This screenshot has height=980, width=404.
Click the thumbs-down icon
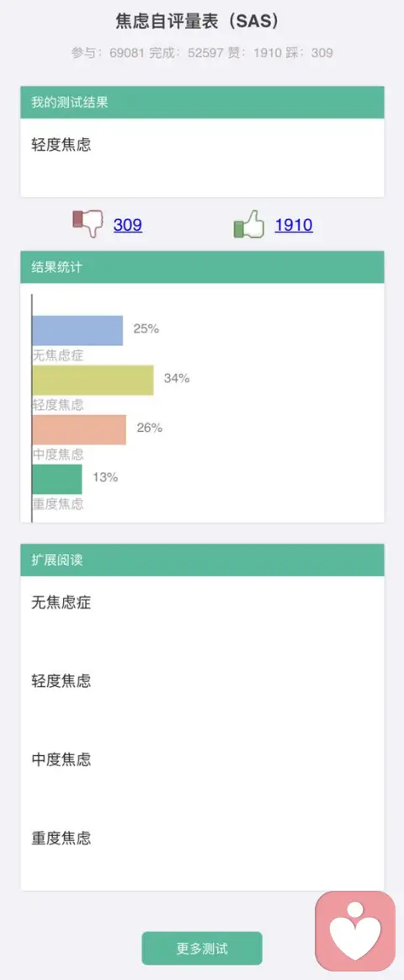click(x=88, y=224)
